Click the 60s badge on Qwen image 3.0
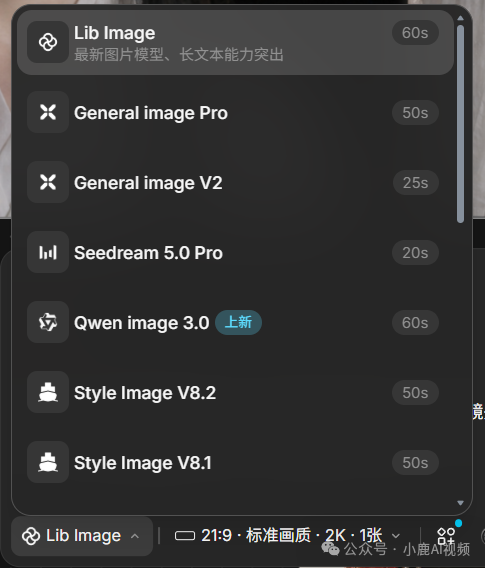Image resolution: width=485 pixels, height=568 pixels. 415,322
